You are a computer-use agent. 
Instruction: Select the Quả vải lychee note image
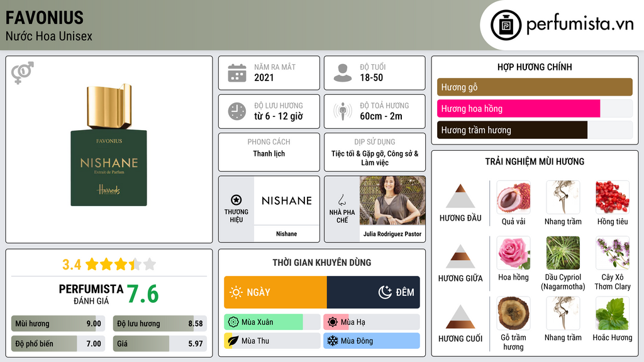(513, 197)
